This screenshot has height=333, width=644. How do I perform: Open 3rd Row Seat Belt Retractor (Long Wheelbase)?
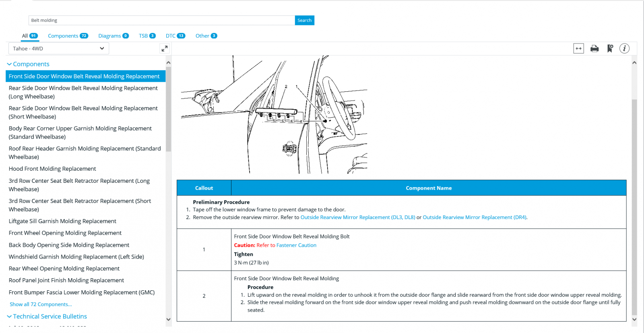pyautogui.click(x=79, y=185)
